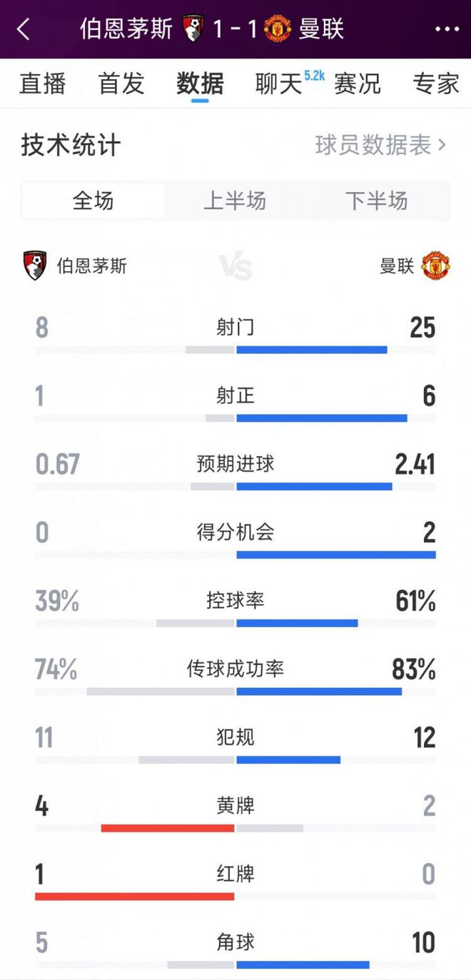Open the 聊天 chat tab
Image resolution: width=471 pixels, height=980 pixels.
click(280, 84)
